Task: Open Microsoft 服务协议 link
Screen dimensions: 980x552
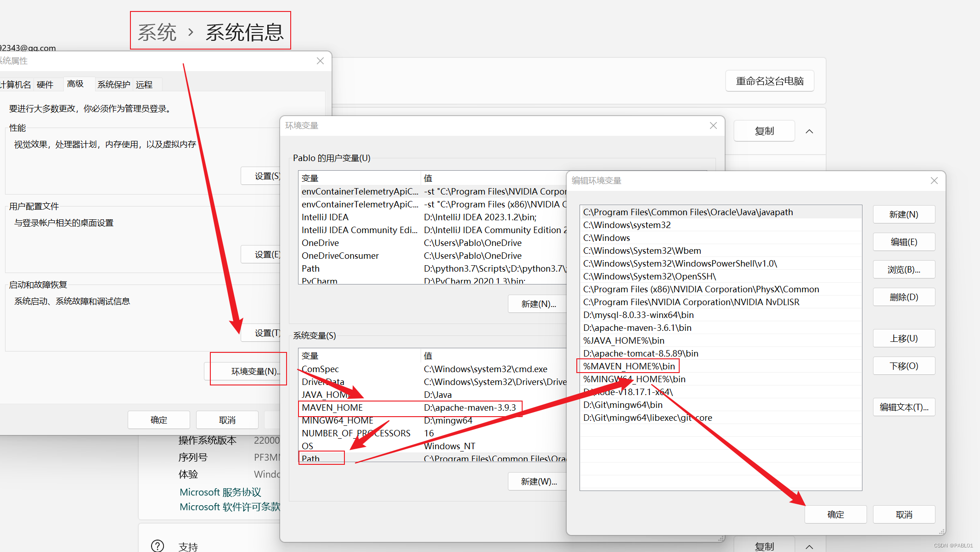Action: tap(220, 492)
